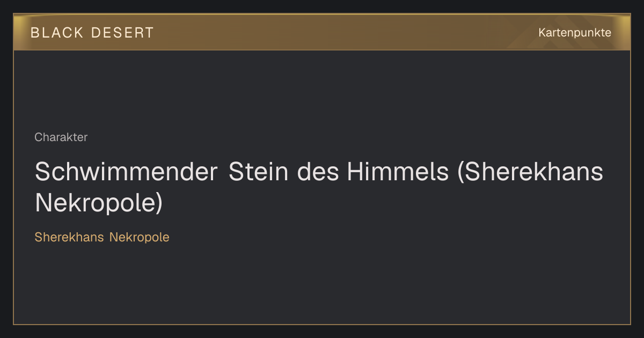Screen dimensions: 644x338
Task: Click the BLACK DESERT logo text
Action: [92, 33]
